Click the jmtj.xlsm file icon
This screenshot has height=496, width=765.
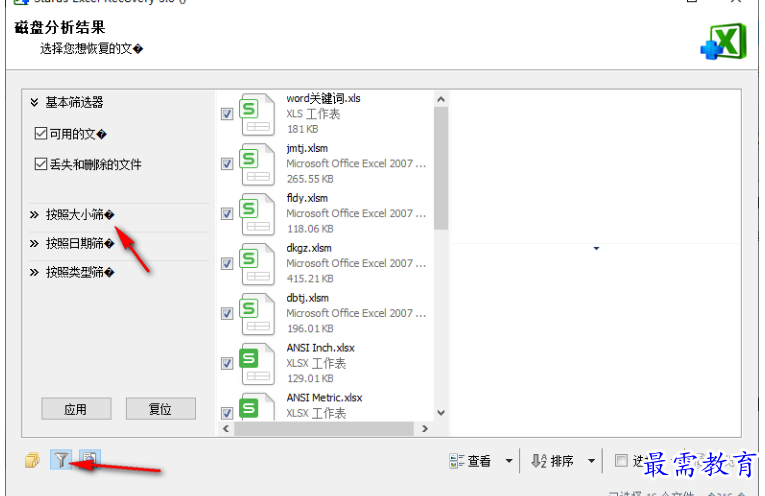click(257, 164)
